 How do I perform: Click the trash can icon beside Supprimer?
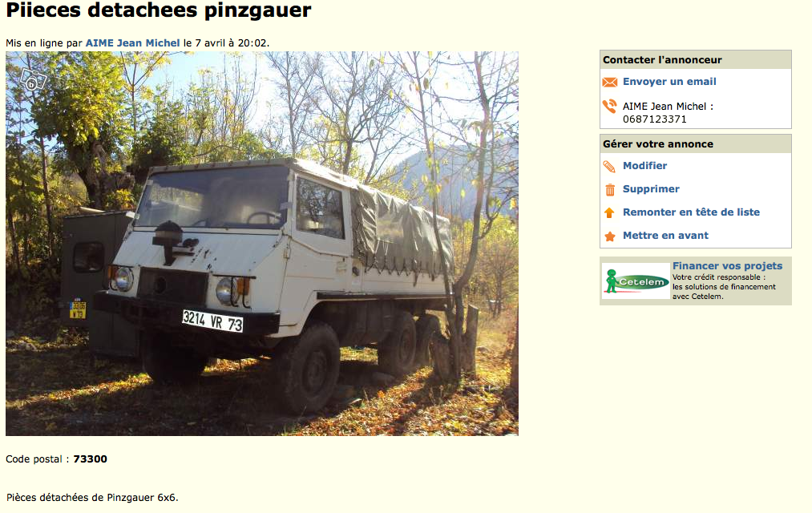[x=610, y=190]
